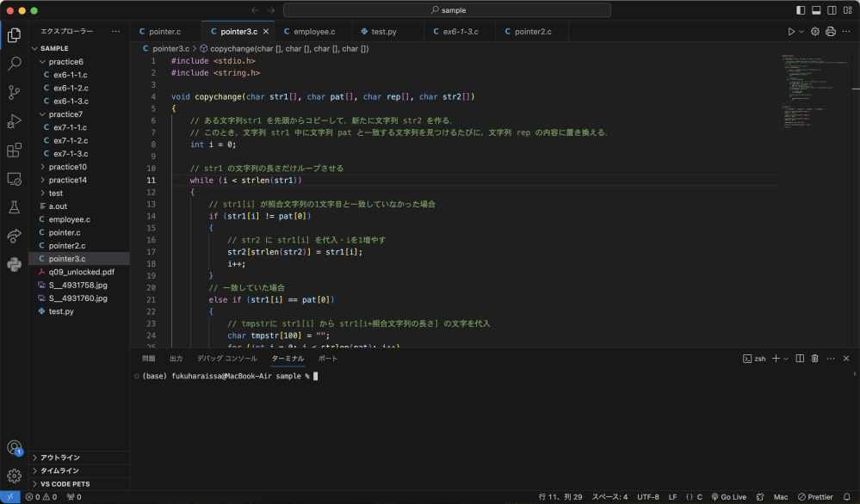
Task: Open the Explorer view in activity bar
Action: [15, 35]
